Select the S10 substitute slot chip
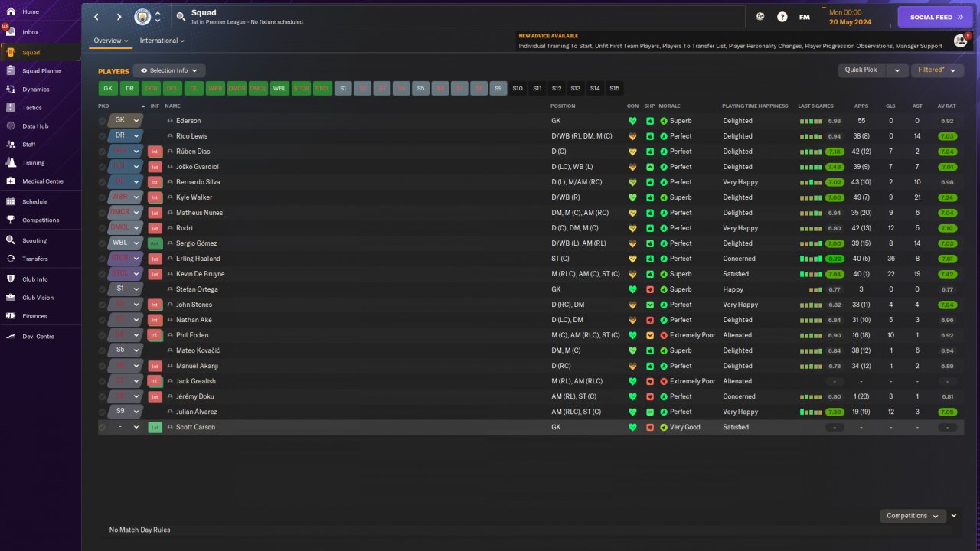 [x=518, y=89]
